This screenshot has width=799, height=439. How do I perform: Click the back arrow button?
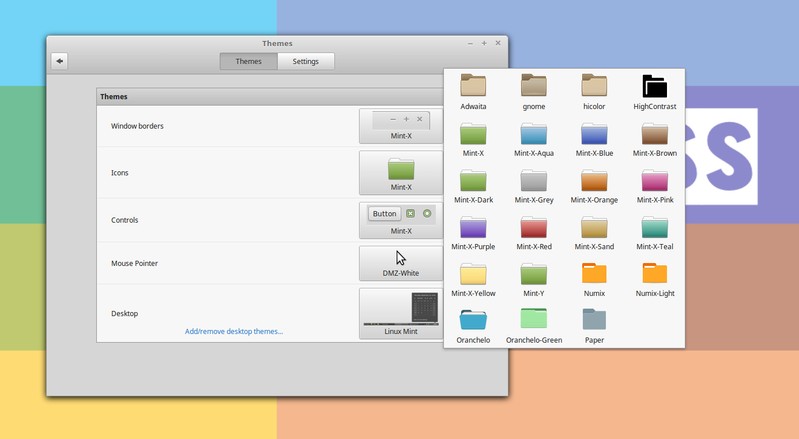(x=60, y=61)
